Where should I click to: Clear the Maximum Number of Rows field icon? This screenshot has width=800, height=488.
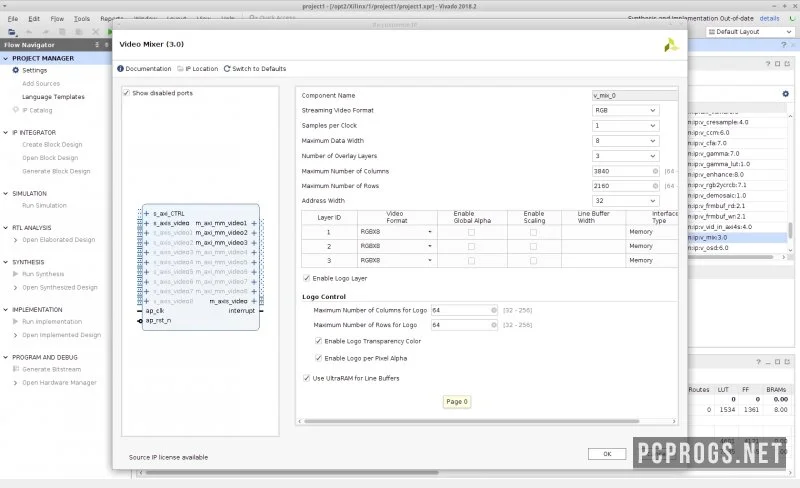tap(656, 186)
